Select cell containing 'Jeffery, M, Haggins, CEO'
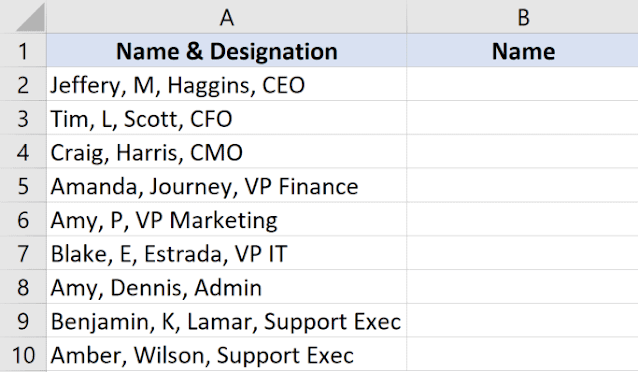638x372 pixels. coord(227,84)
